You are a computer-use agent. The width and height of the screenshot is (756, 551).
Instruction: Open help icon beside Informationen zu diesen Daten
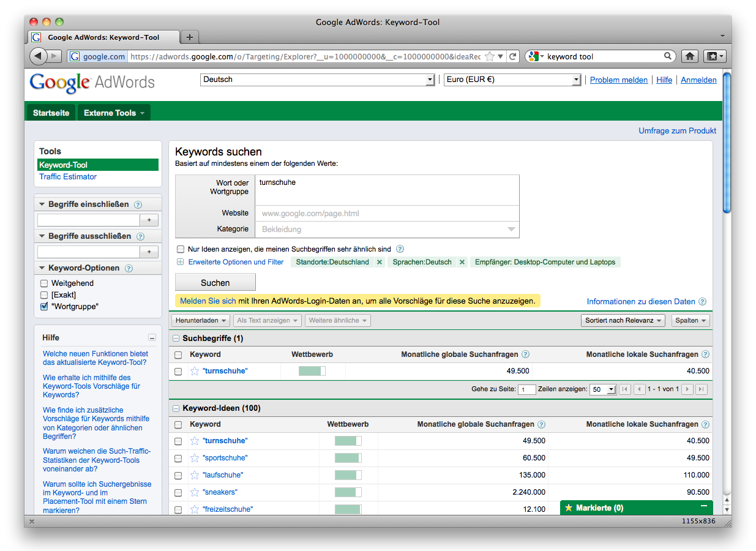click(x=702, y=302)
